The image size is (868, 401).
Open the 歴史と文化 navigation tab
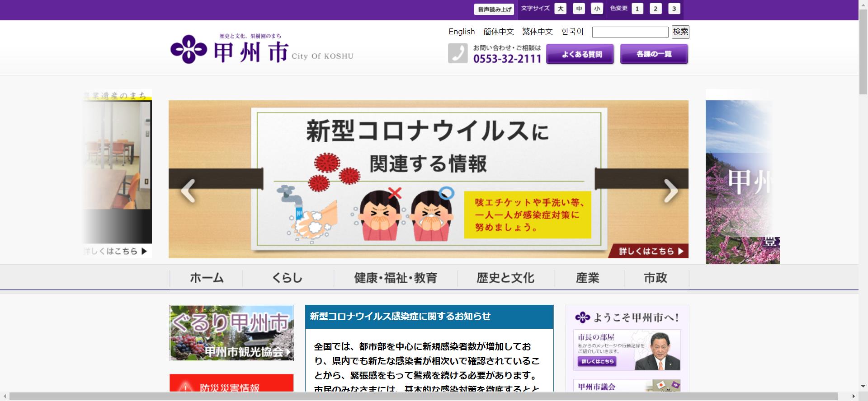505,278
